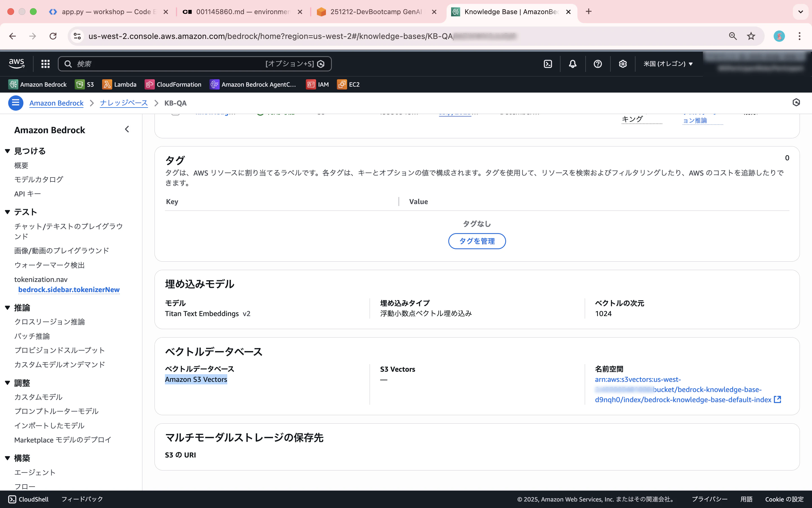Go to ナレッジベース breadcrumb link
The height and width of the screenshot is (508, 812).
point(124,103)
